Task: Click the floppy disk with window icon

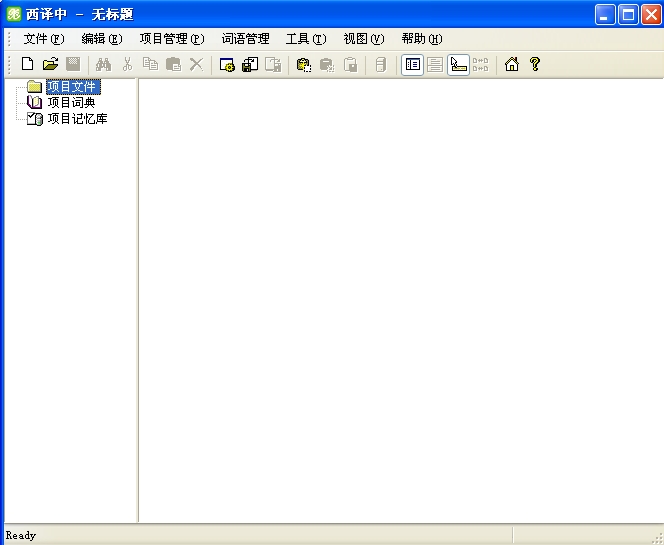Action: click(x=250, y=64)
